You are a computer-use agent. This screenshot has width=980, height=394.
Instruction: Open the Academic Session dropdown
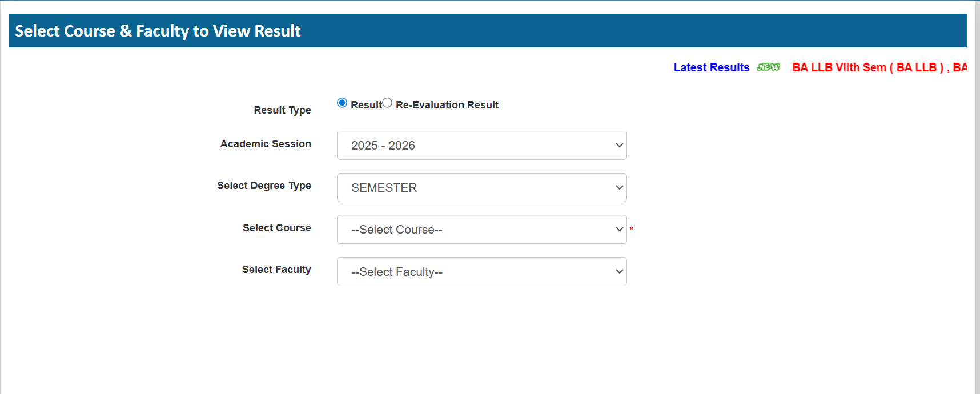[481, 145]
